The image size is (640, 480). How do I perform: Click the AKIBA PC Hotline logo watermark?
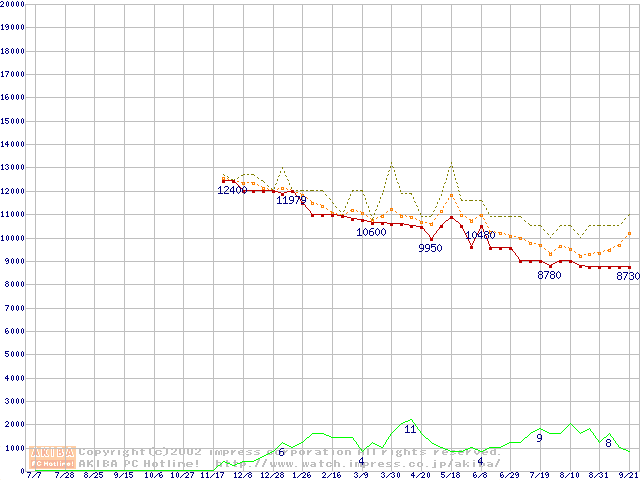pos(53,458)
